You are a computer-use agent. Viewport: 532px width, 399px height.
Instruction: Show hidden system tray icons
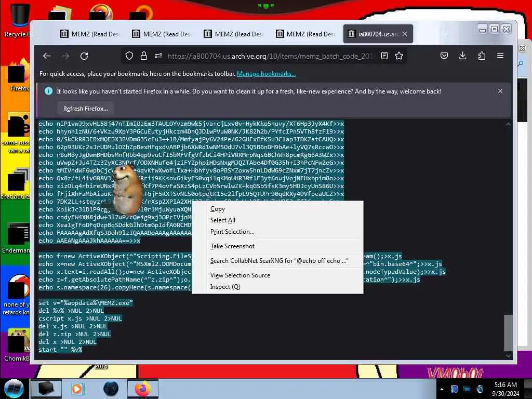[x=442, y=389]
